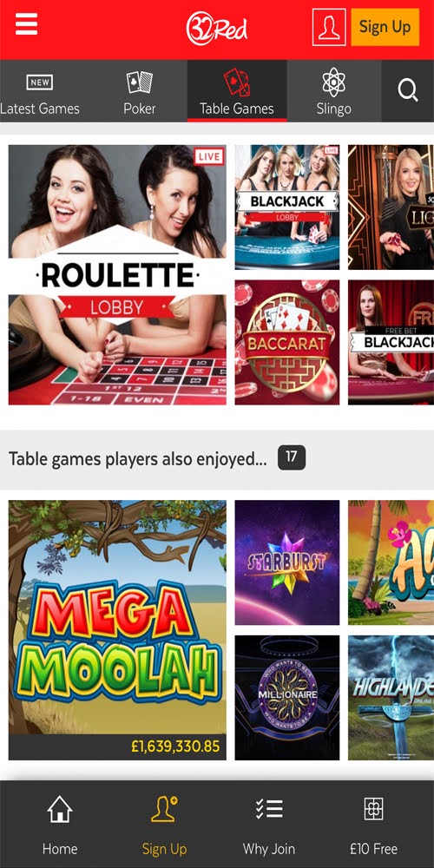Open the hamburger menu icon
Image resolution: width=434 pixels, height=868 pixels.
point(26,24)
